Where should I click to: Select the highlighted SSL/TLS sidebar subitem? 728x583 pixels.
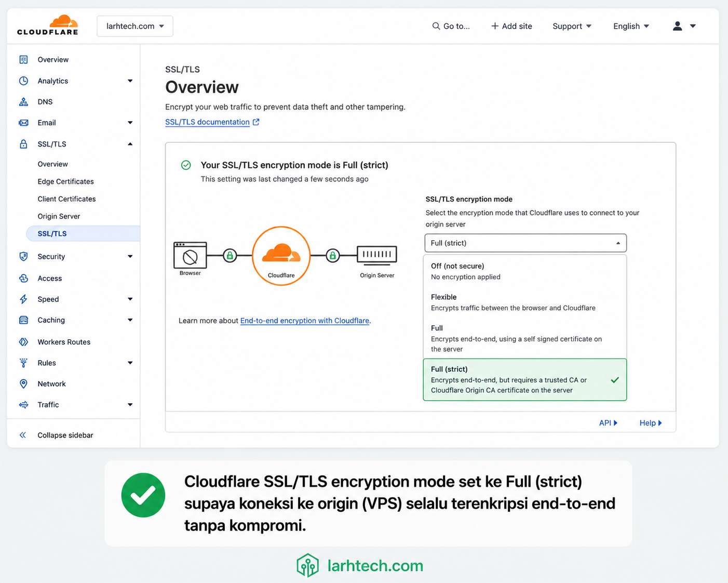click(83, 234)
